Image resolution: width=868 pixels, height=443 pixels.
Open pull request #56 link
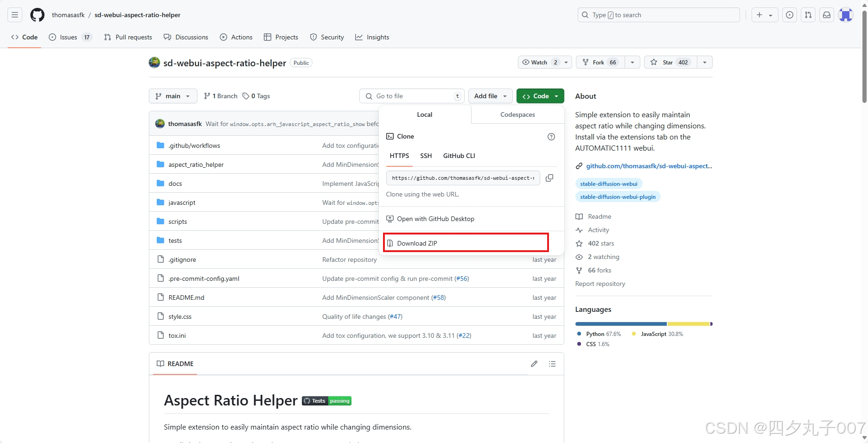(x=462, y=278)
